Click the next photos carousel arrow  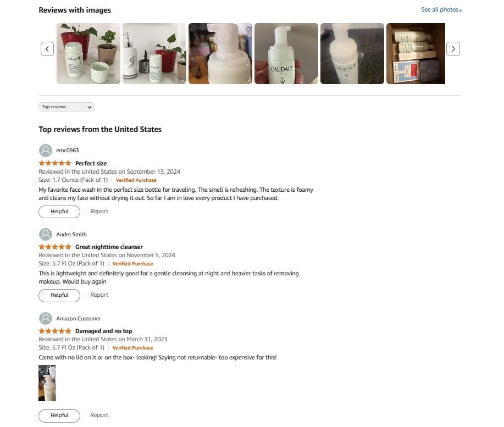pyautogui.click(x=453, y=49)
